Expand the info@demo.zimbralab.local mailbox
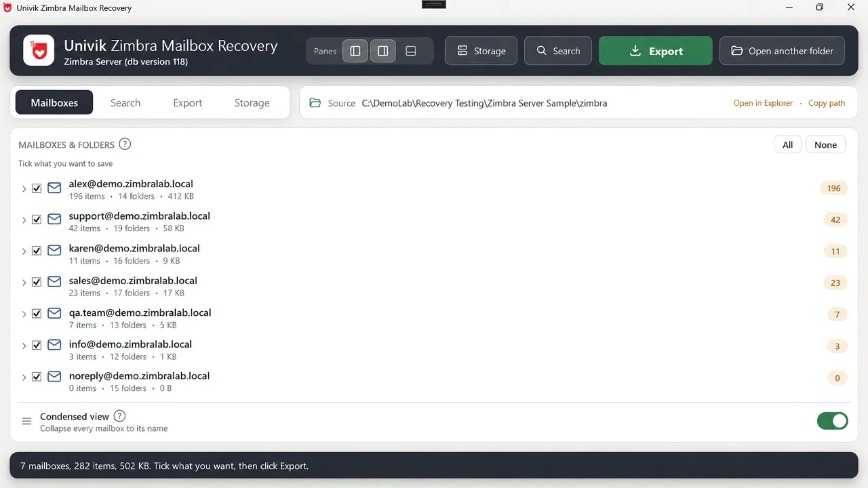868x488 pixels. pyautogui.click(x=24, y=346)
